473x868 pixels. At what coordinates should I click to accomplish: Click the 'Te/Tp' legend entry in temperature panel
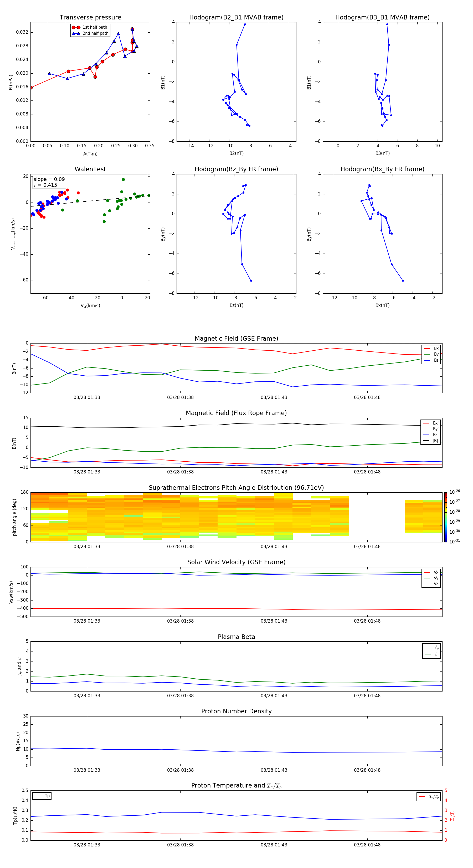[x=429, y=797]
